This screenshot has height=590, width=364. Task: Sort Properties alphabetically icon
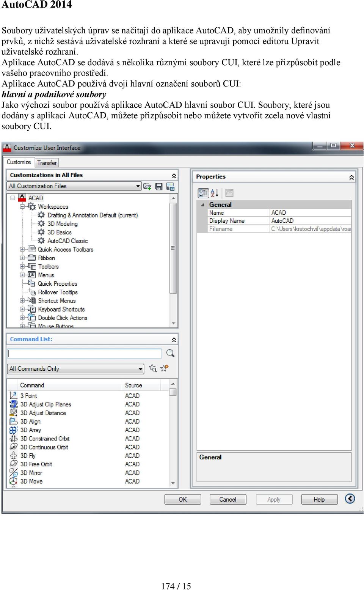pos(215,193)
